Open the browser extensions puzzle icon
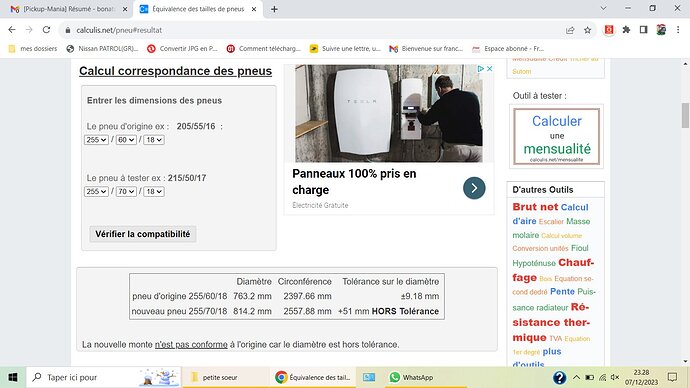Screen dimensions: 690x388 (626, 30)
